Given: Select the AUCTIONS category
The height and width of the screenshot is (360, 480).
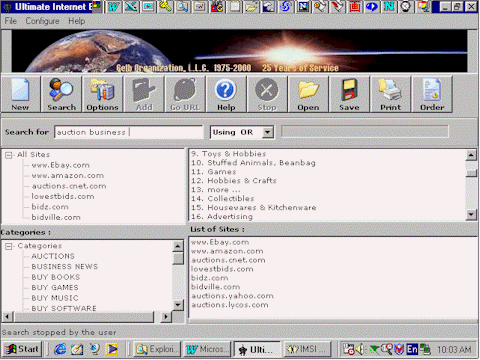Looking at the screenshot, I should pyautogui.click(x=53, y=256).
